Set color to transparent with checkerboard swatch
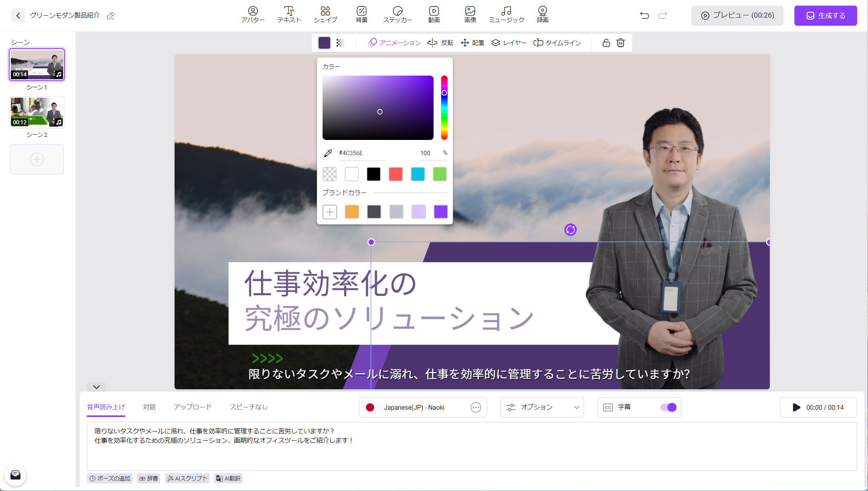 329,174
